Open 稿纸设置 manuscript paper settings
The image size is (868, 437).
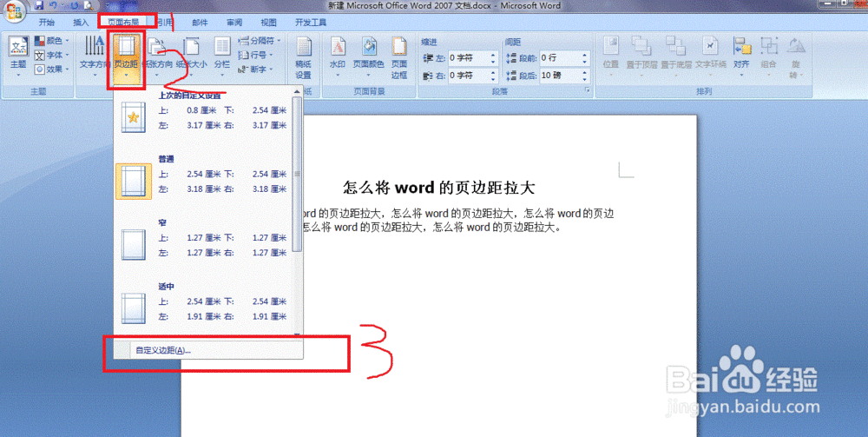pos(303,57)
